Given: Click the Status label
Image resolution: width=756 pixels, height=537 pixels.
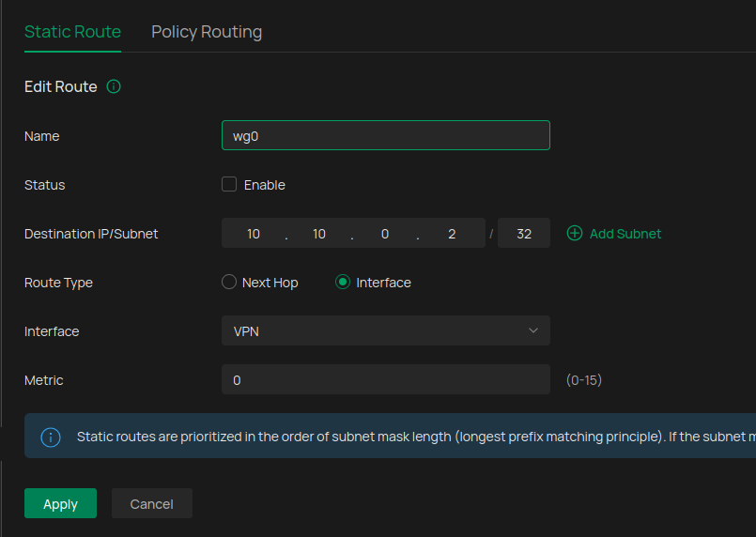Looking at the screenshot, I should [x=45, y=185].
